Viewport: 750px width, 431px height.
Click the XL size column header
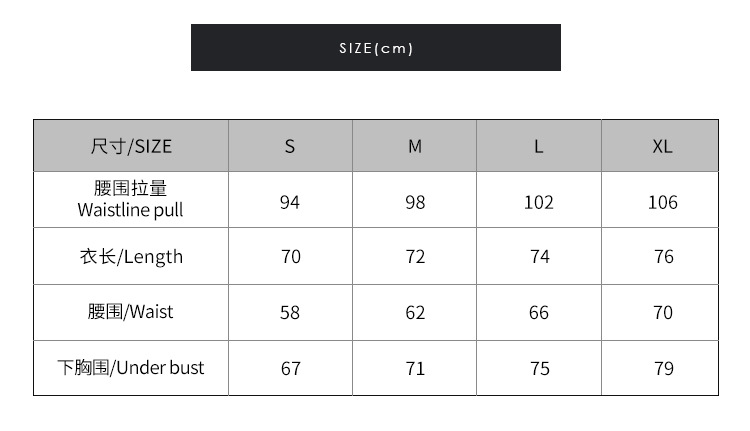662,146
